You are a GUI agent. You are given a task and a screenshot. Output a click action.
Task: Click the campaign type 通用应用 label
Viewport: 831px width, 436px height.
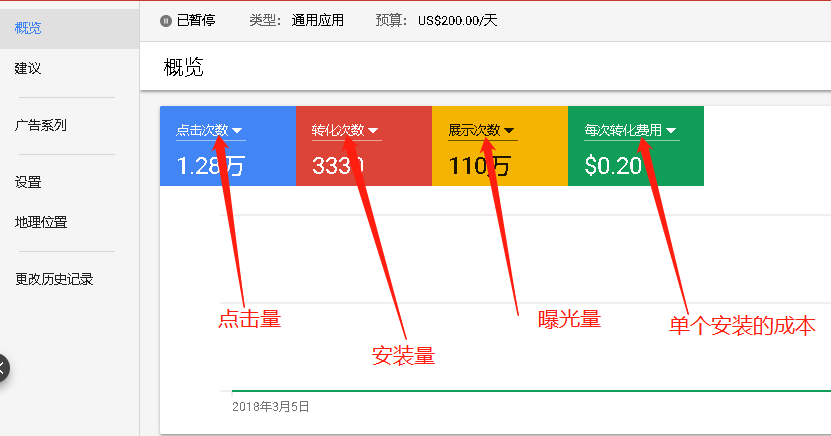click(318, 20)
